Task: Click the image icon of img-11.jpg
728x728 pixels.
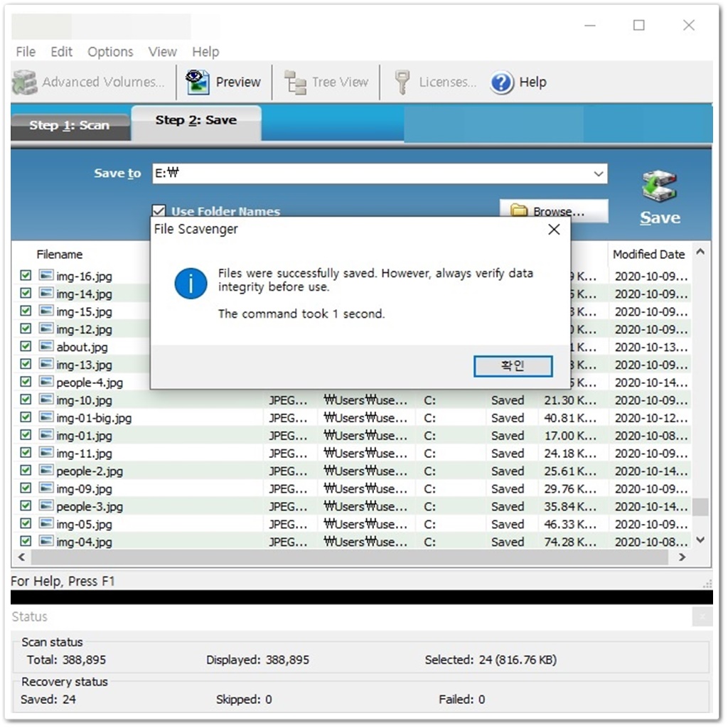Action: pyautogui.click(x=45, y=452)
